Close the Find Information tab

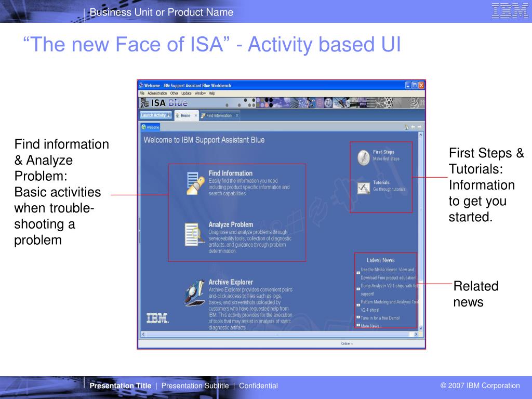237,116
